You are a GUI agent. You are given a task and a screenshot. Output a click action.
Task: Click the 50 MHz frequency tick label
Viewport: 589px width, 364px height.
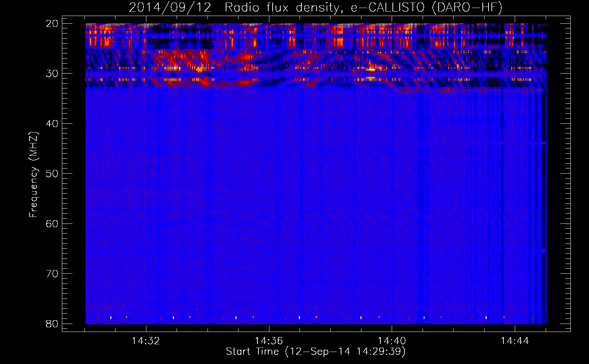click(x=52, y=174)
